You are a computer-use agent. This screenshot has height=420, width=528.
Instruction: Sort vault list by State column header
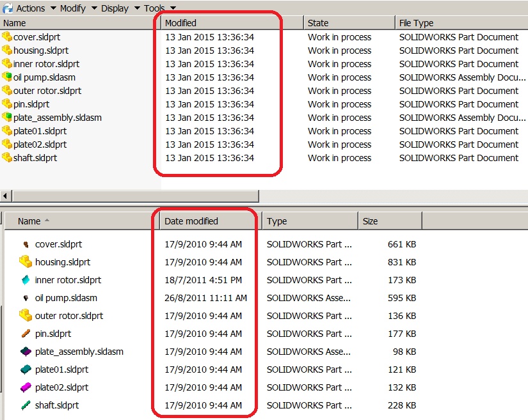pyautogui.click(x=349, y=23)
